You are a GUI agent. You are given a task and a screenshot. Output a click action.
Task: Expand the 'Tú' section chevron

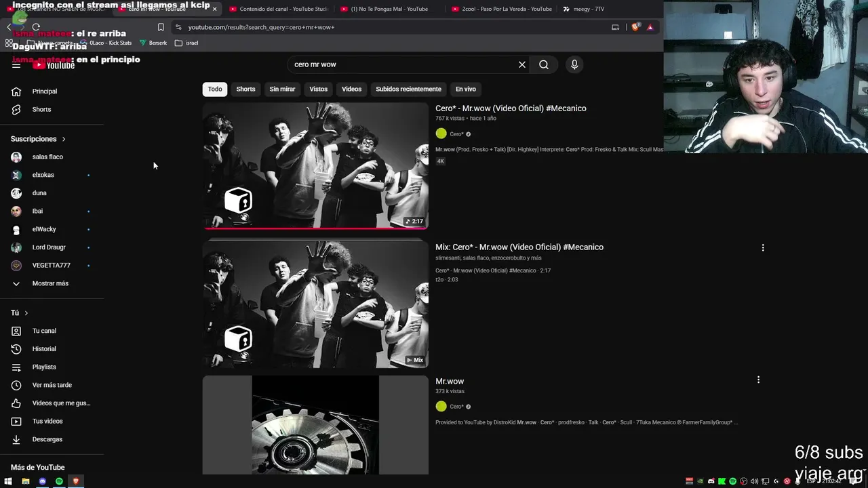tap(26, 313)
